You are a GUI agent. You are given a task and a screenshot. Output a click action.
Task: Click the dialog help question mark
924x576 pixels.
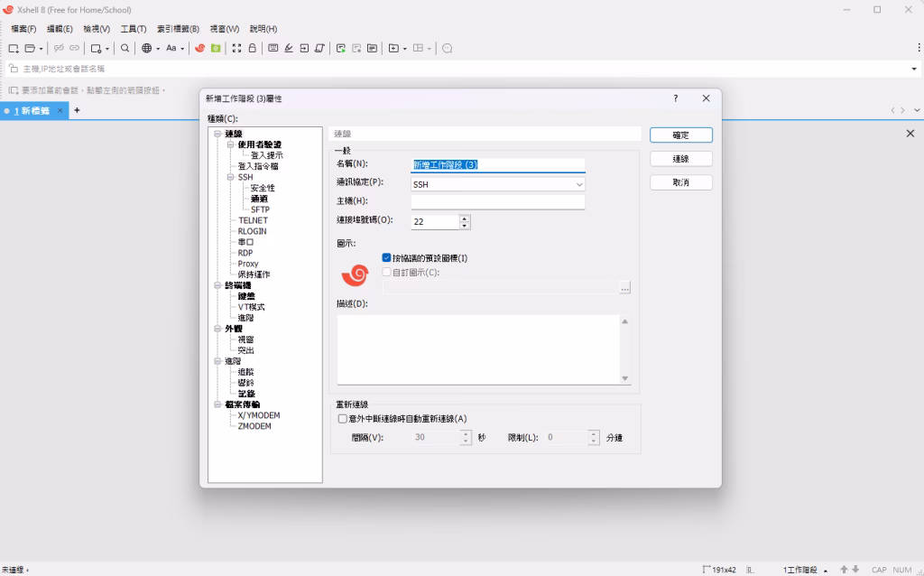tap(676, 98)
